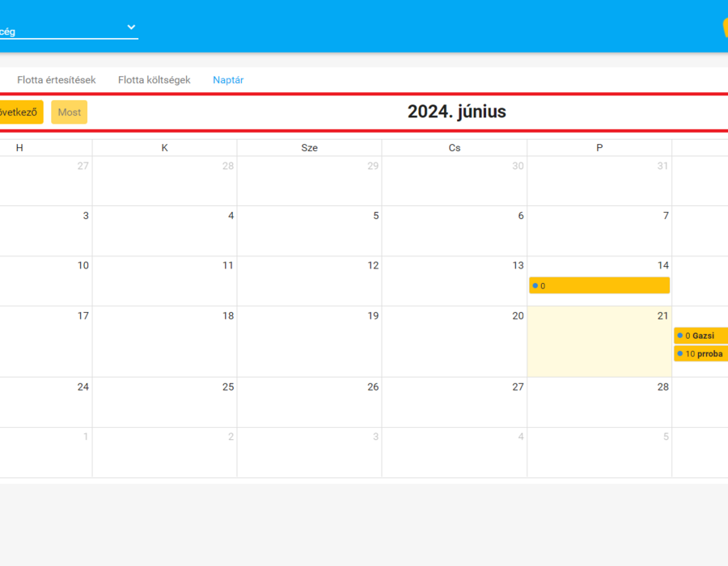
Task: Click day number 12 in the calendar
Action: [373, 265]
